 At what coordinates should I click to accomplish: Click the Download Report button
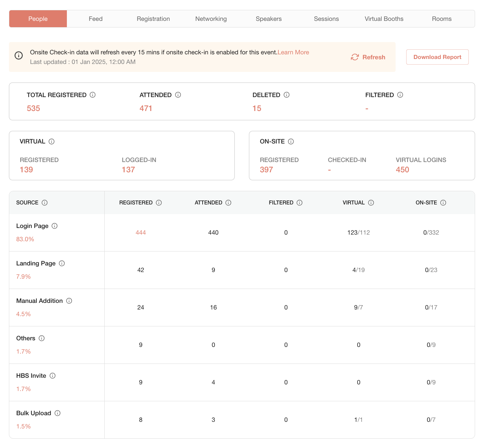(x=437, y=57)
